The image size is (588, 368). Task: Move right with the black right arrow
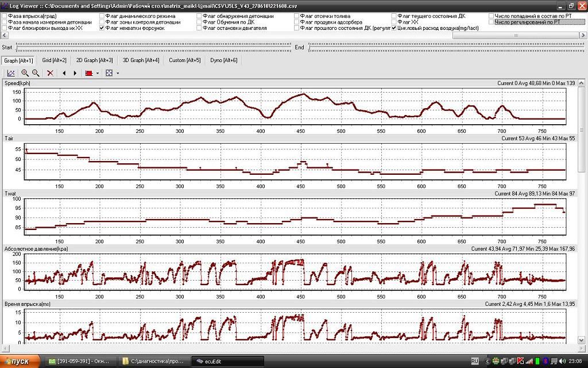[x=75, y=73]
